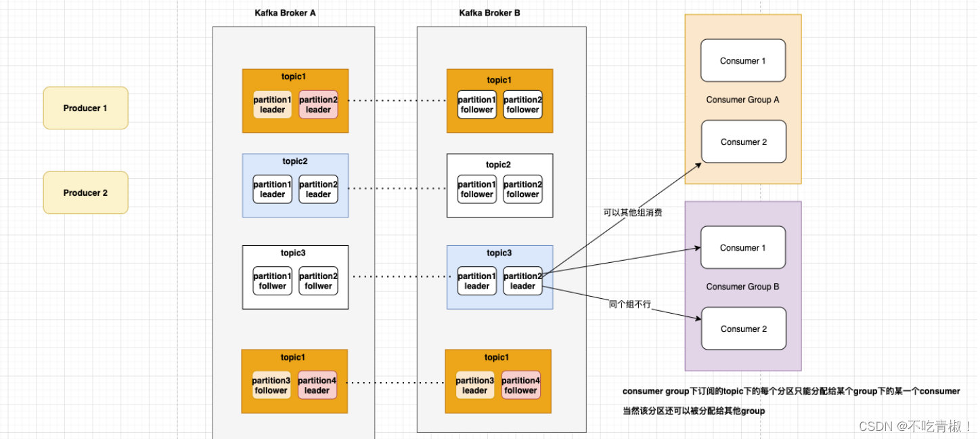Select partition1 follwer in Broker A topic3

point(273,280)
